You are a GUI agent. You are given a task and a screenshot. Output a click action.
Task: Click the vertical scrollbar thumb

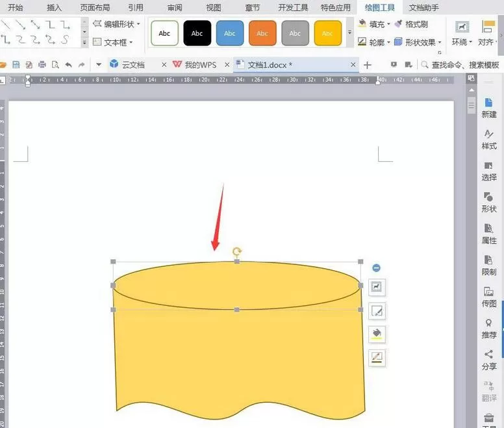point(472,105)
